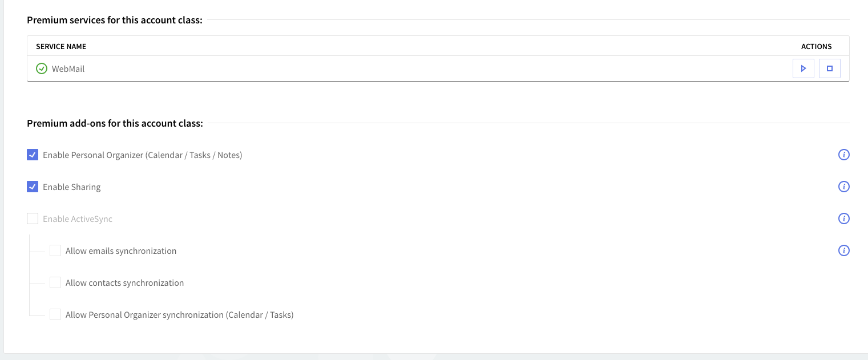Click 'Premium services for this account class' heading
This screenshot has height=360, width=868.
(115, 20)
